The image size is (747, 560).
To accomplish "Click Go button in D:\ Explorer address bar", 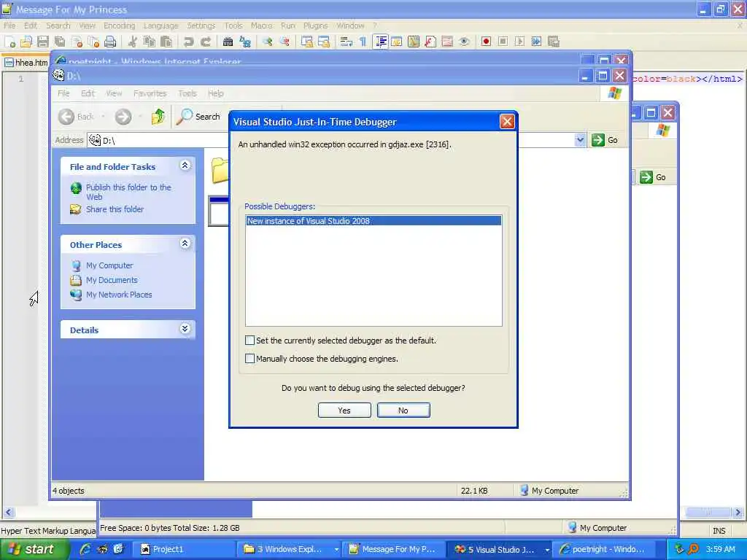I will coord(605,140).
